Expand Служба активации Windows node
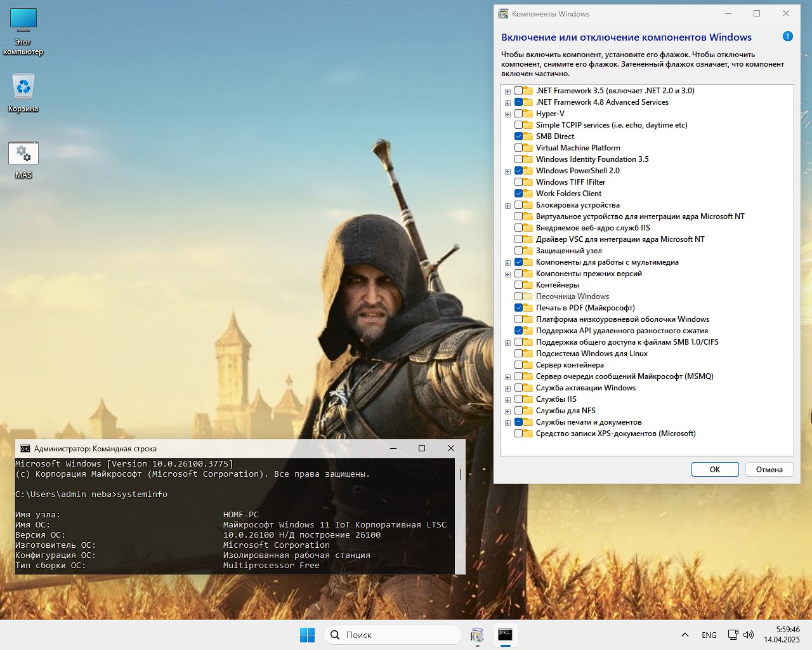The width and height of the screenshot is (812, 650). [507, 388]
